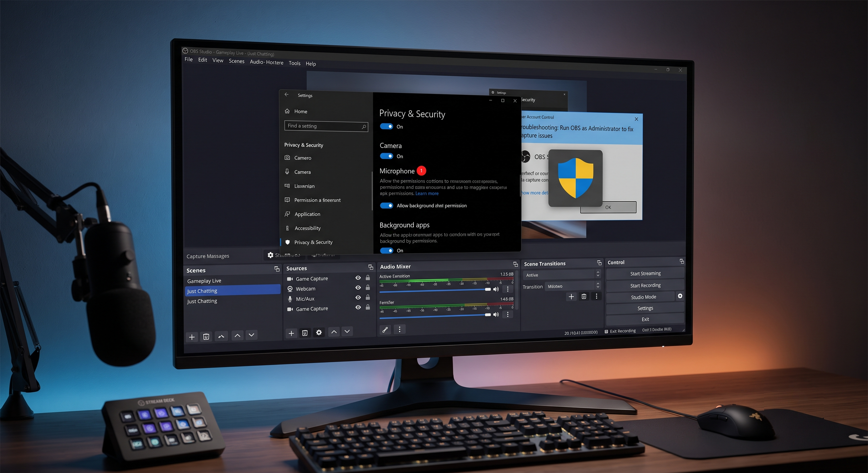The height and width of the screenshot is (473, 868).
Task: Pop out the Scenes dock
Action: pyautogui.click(x=277, y=269)
